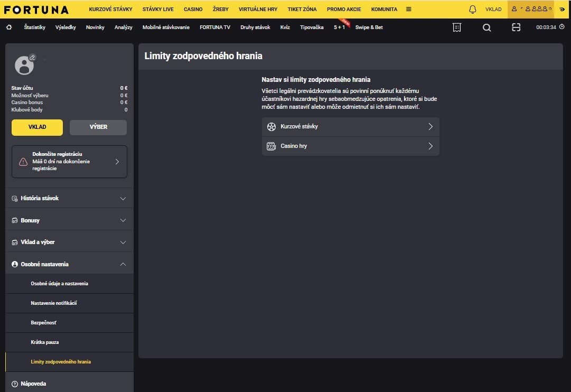This screenshot has height=392, width=571.
Task: Open Kurzové stávky limits row
Action: click(x=350, y=127)
